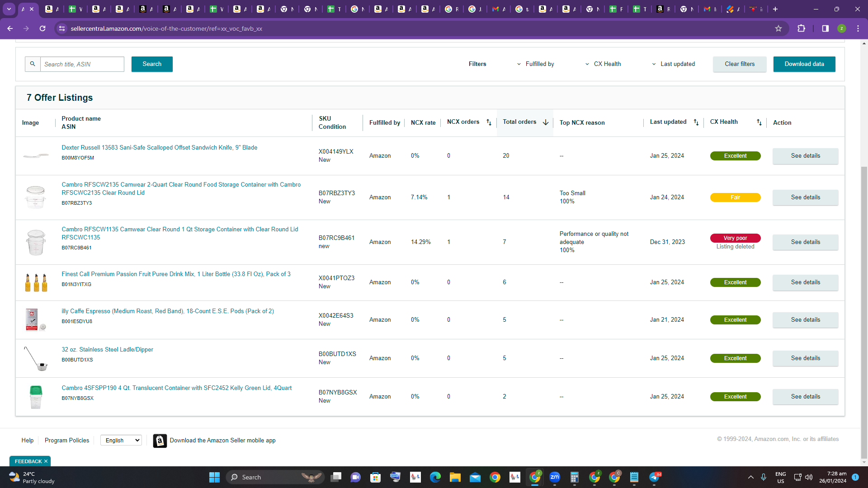Sort listings by Last updated
Viewport: 868px width, 488px height.
tap(696, 122)
